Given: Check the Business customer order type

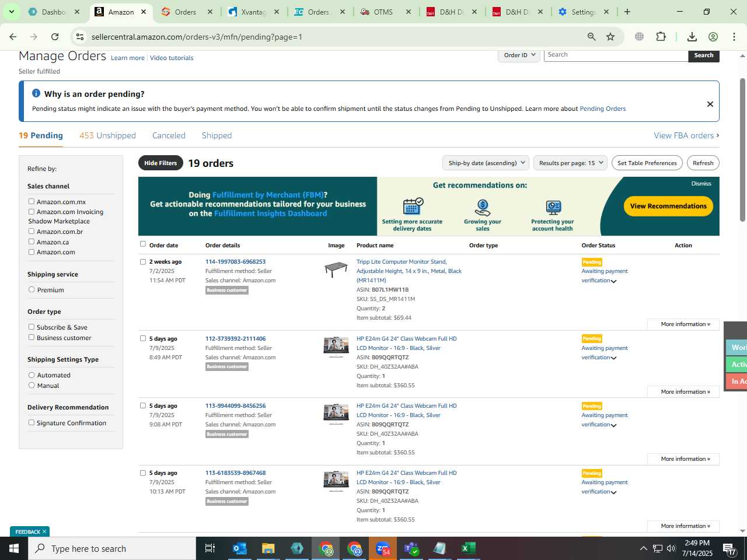Looking at the screenshot, I should [32, 337].
